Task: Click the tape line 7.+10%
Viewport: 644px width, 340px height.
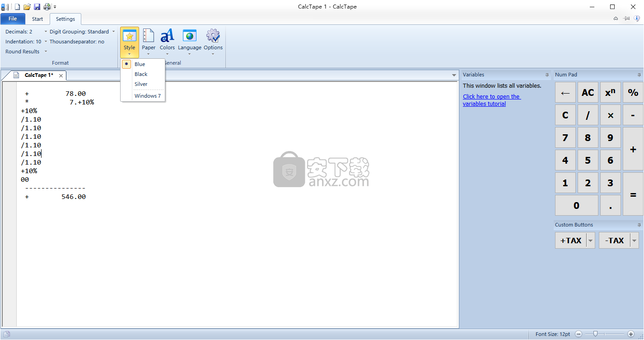Action: click(59, 102)
